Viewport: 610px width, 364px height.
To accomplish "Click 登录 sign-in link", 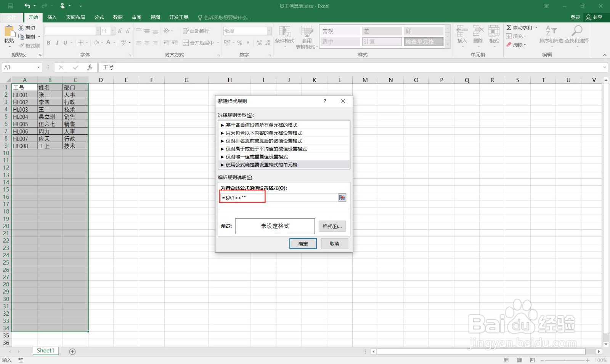I will 575,17.
